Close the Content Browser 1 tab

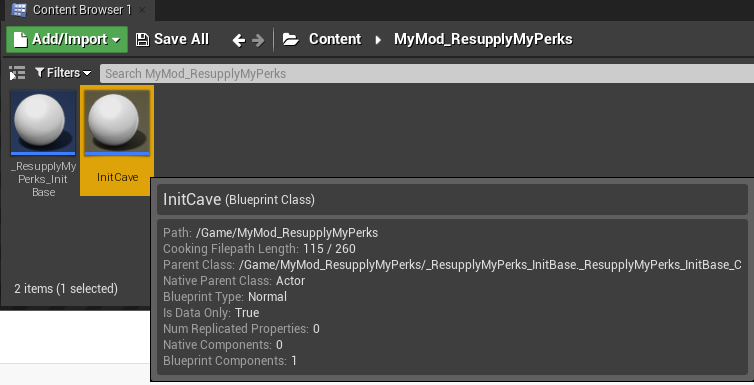click(x=142, y=10)
